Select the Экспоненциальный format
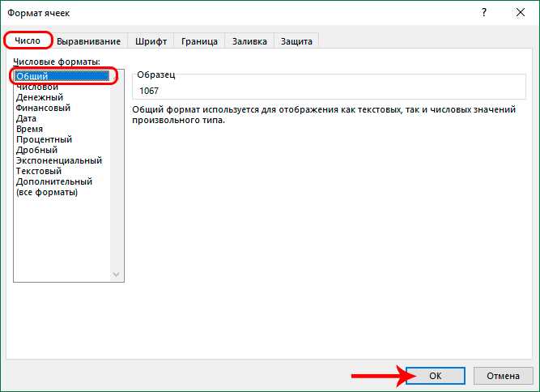The height and width of the screenshot is (392, 540). click(62, 160)
